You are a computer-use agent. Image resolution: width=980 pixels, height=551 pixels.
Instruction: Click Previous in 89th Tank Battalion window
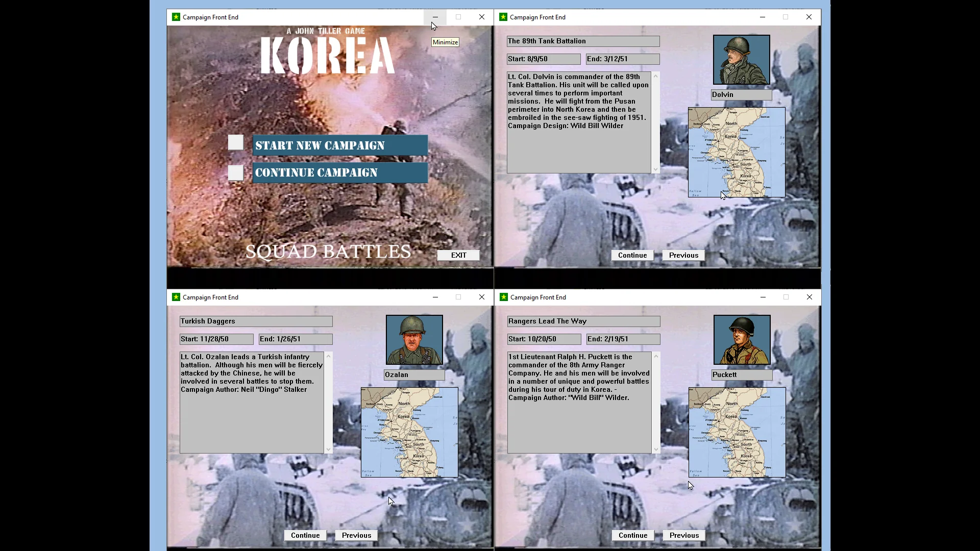tap(683, 255)
